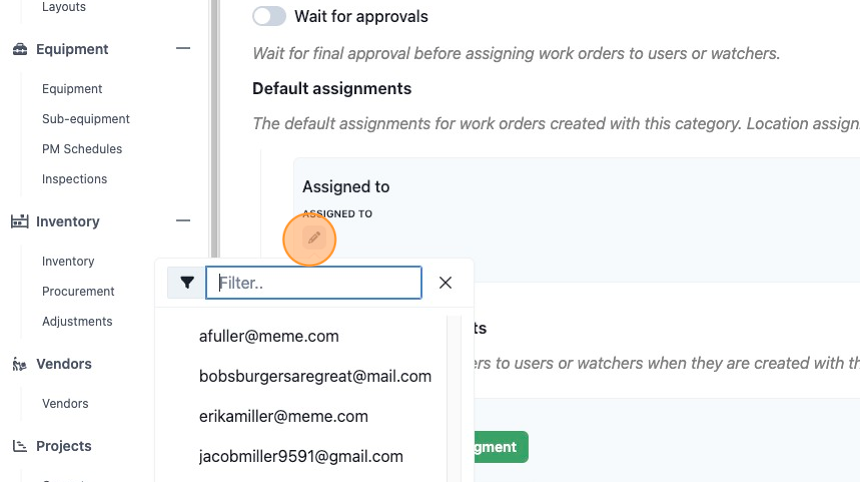860x482 pixels.
Task: Click the pencil edit icon under Assigned to
Action: [x=314, y=238]
